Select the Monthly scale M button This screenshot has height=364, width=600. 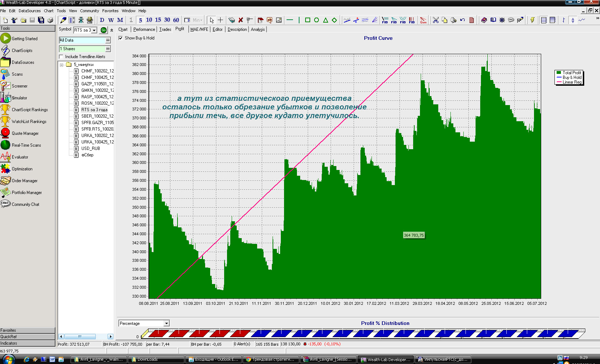point(120,20)
